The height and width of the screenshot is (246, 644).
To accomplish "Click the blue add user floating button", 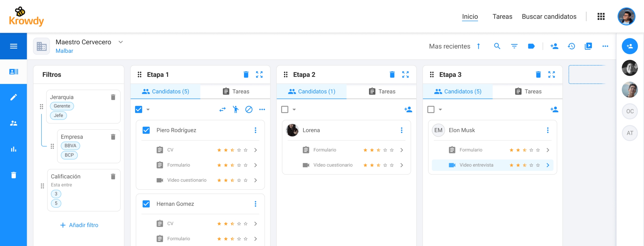I will pos(630,46).
